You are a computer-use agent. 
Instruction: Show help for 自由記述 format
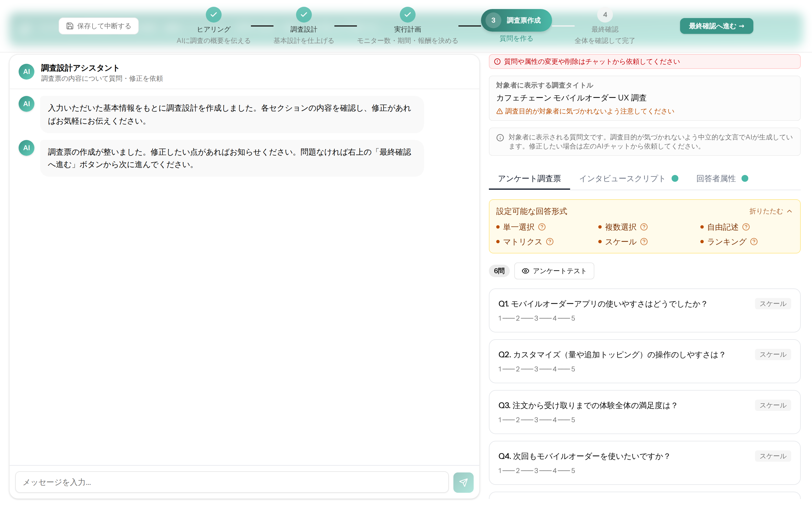(x=745, y=227)
